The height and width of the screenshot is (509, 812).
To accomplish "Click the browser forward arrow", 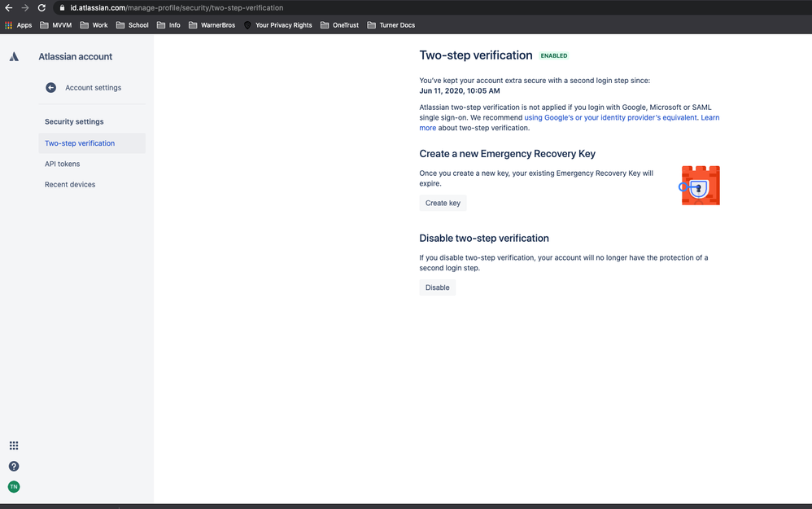I will pos(25,8).
